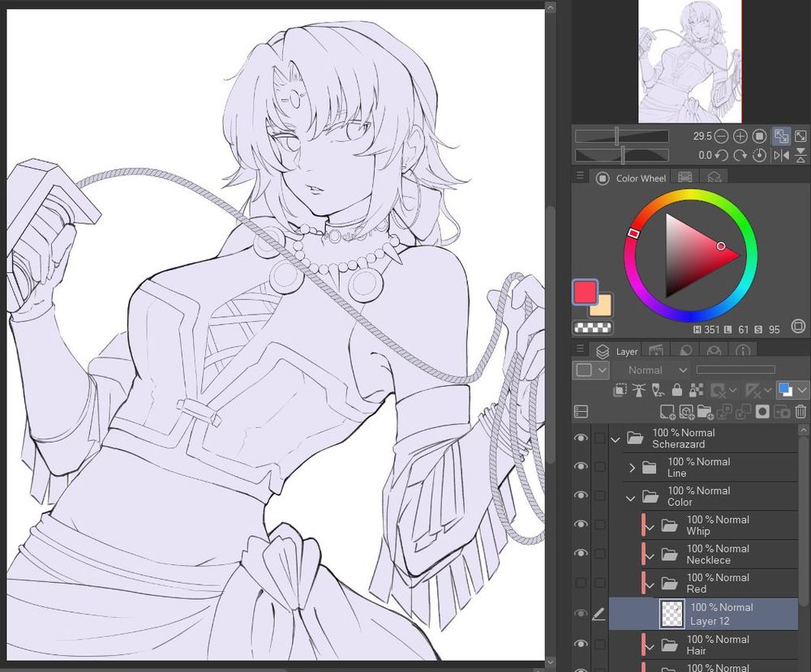
Task: Flip the canvas horizontally
Action: pyautogui.click(x=781, y=156)
